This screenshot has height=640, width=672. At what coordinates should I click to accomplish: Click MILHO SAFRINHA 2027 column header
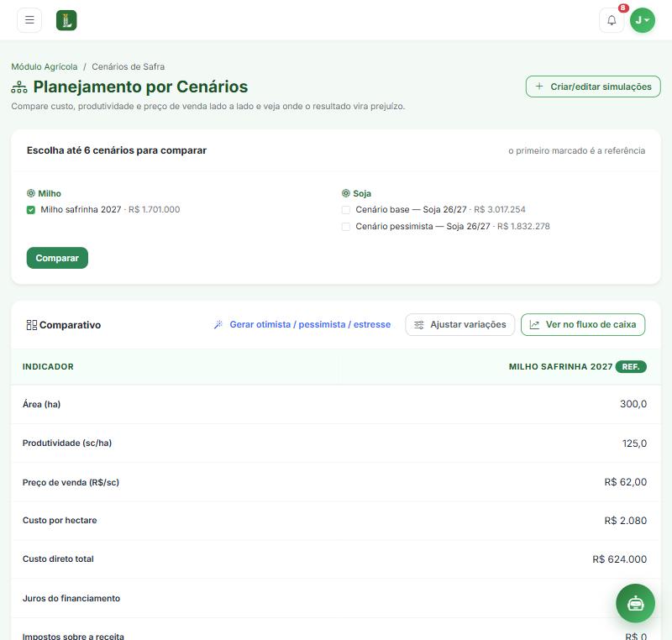coord(560,367)
